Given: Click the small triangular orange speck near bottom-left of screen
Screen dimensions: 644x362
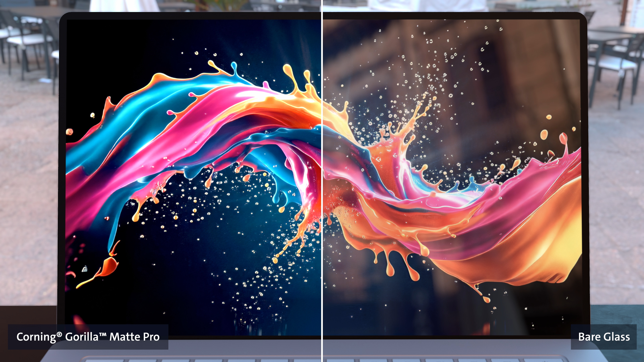Looking at the screenshot, I should [x=85, y=269].
